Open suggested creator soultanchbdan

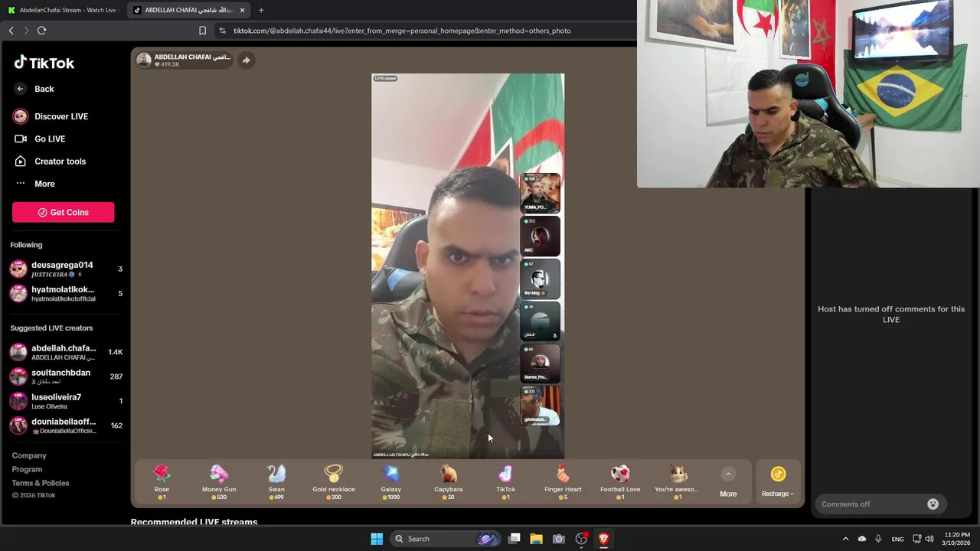(66, 377)
